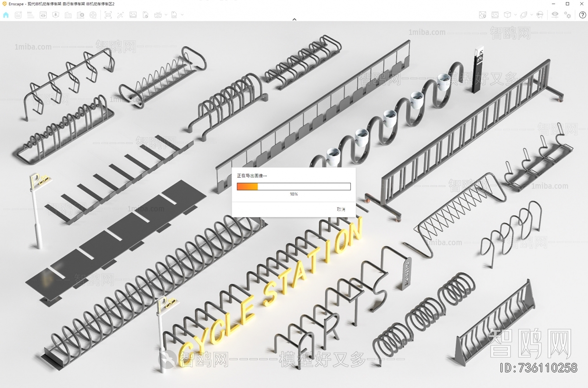Viewport: 588px width, 388px height.
Task: Expand the 360 panorama export dropdown arrow
Action: (x=166, y=15)
